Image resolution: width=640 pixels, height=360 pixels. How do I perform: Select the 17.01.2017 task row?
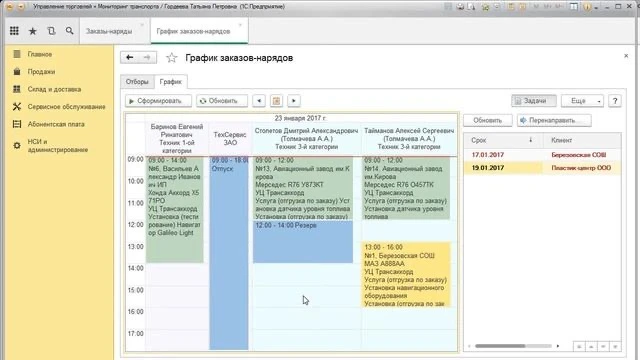tap(542, 155)
